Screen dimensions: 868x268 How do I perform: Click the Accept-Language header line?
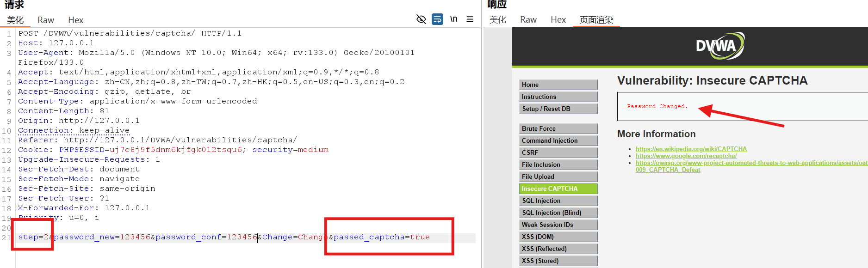click(211, 82)
